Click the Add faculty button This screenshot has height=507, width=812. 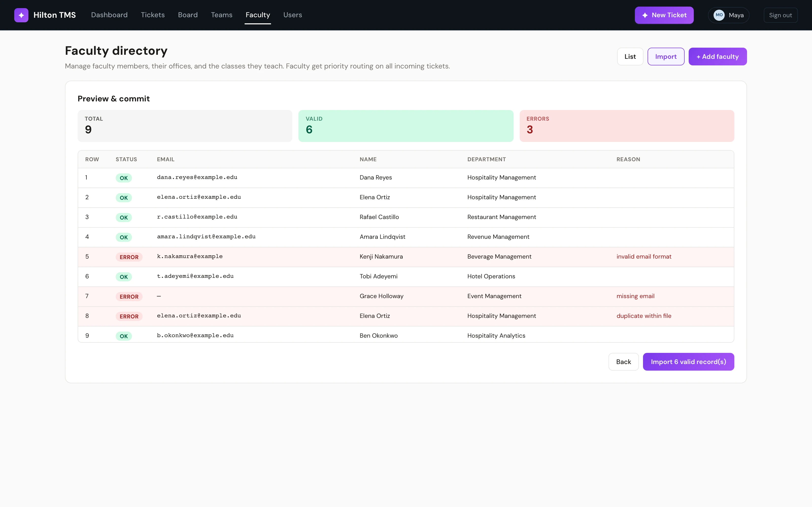pos(718,56)
